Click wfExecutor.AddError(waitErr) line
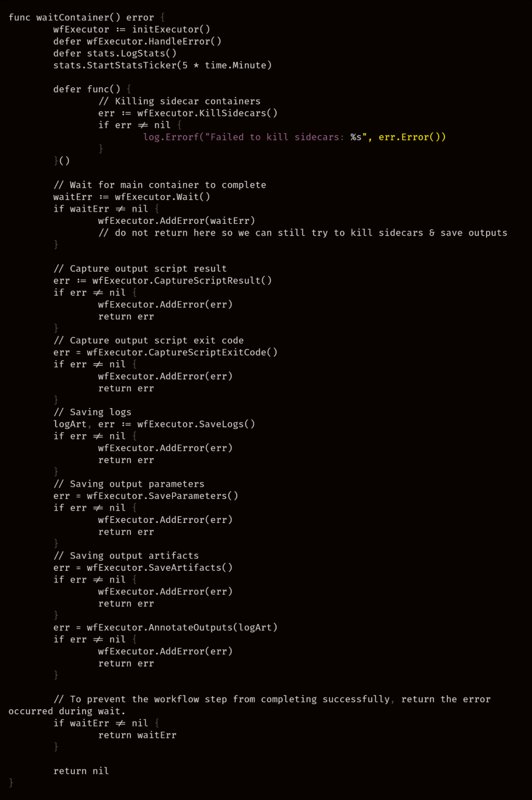Screen dimensions: 532x800 [x=176, y=221]
